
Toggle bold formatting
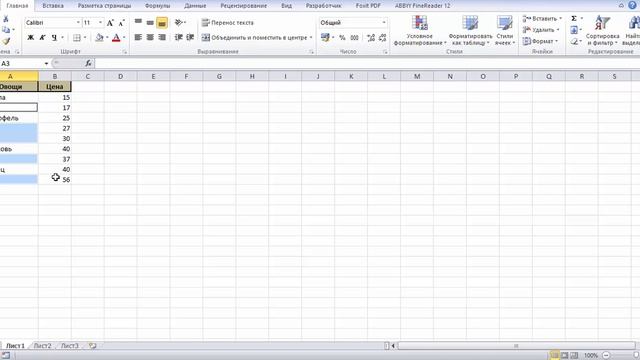pyautogui.click(x=31, y=38)
